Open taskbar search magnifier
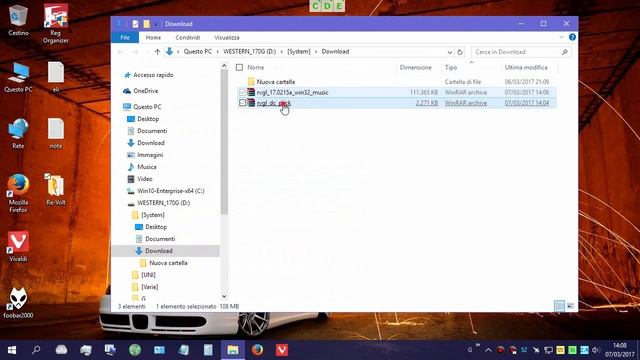This screenshot has height=360, width=640. coord(36,350)
